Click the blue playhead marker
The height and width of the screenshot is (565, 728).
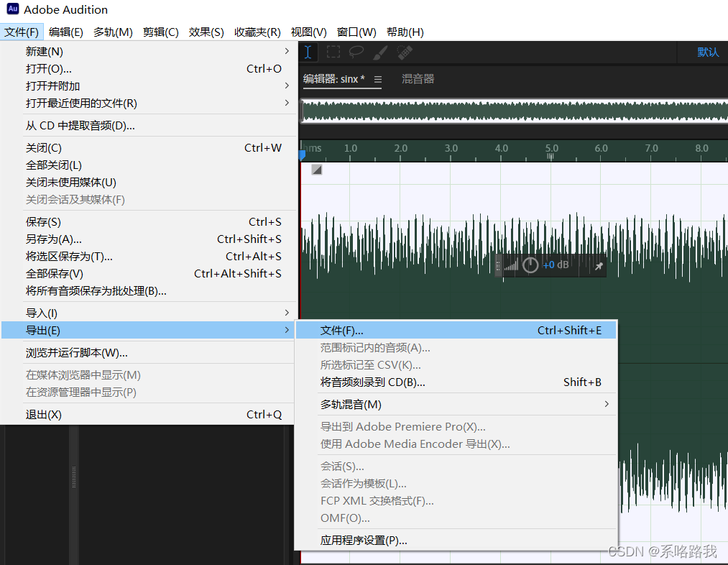[x=303, y=155]
